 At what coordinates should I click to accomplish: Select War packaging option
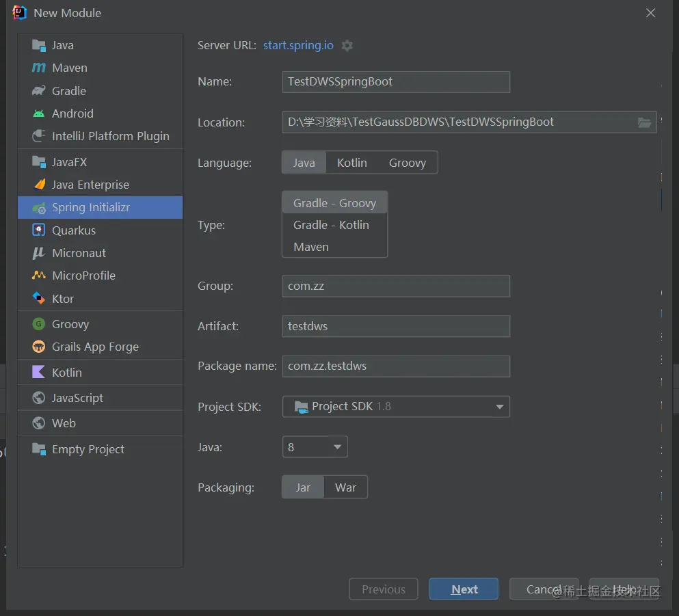coord(345,487)
